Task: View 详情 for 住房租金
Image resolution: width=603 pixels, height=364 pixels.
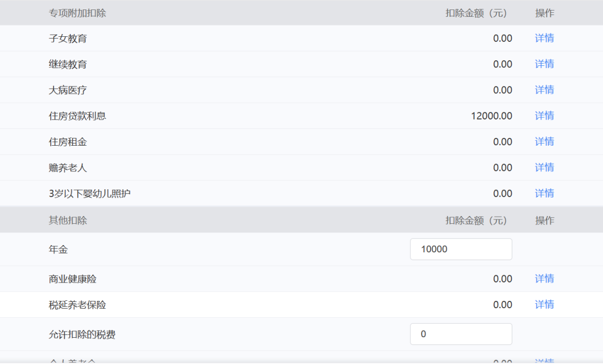Action: (544, 141)
